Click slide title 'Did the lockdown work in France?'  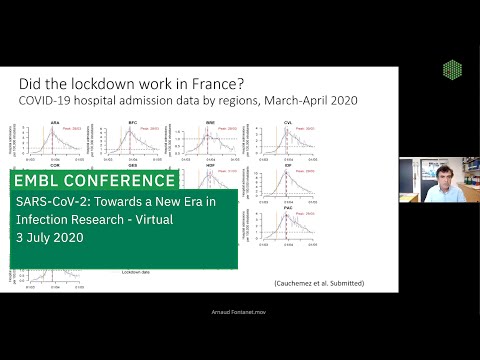[131, 84]
